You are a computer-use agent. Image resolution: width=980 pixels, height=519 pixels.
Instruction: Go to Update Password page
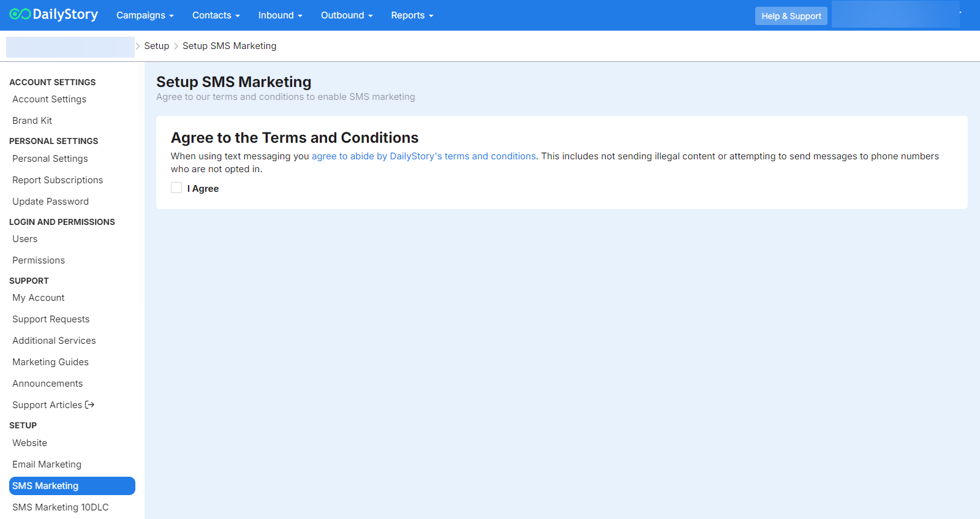coord(50,202)
